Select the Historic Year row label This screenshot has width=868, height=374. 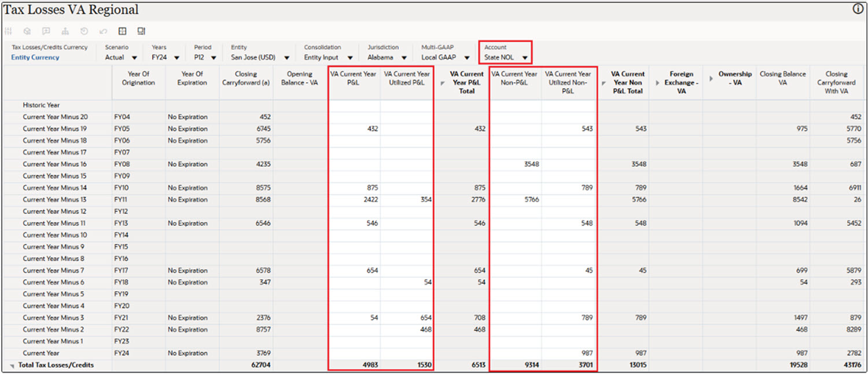[x=41, y=105]
